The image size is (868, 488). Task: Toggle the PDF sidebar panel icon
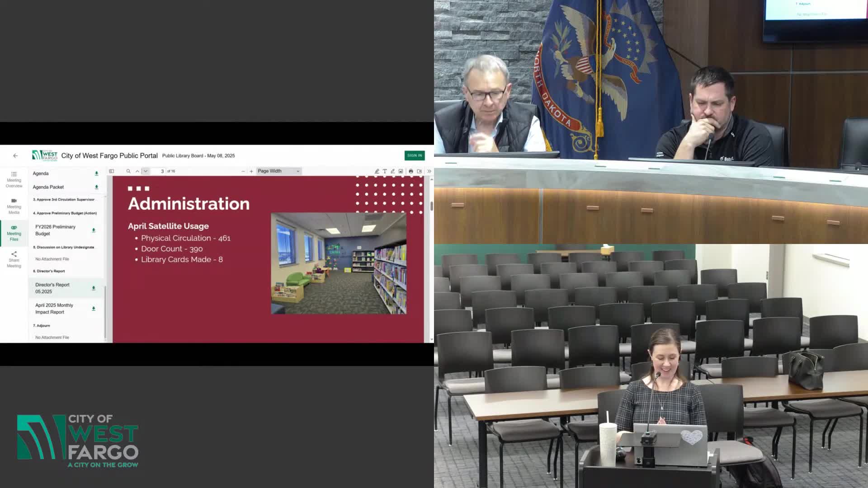tap(111, 171)
